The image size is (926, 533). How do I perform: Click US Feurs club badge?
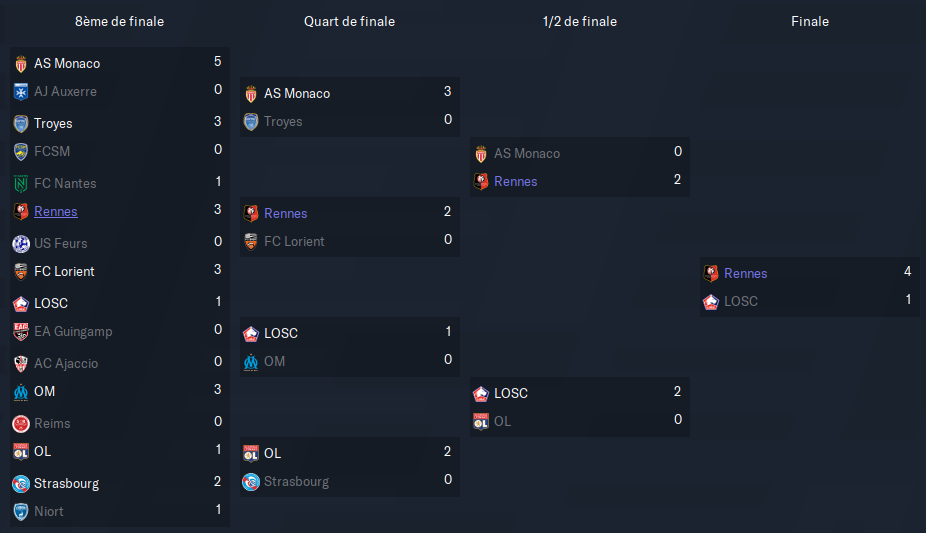[21, 244]
